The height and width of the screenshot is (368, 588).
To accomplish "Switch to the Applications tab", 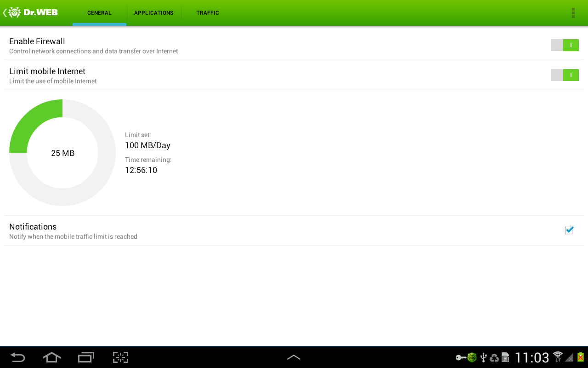I will (154, 13).
